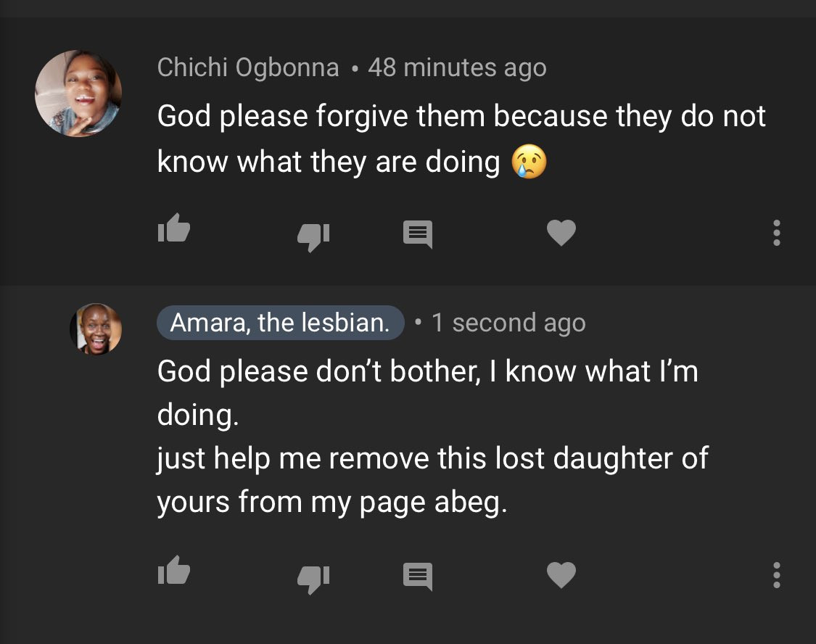Viewport: 816px width, 644px height.
Task: View Amara's profile avatar
Action: (x=96, y=329)
